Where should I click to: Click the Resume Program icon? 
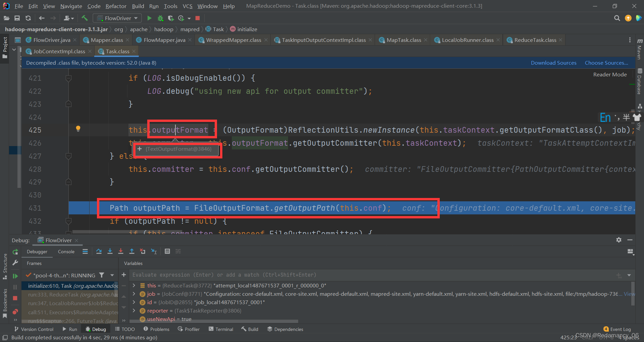[x=15, y=276]
